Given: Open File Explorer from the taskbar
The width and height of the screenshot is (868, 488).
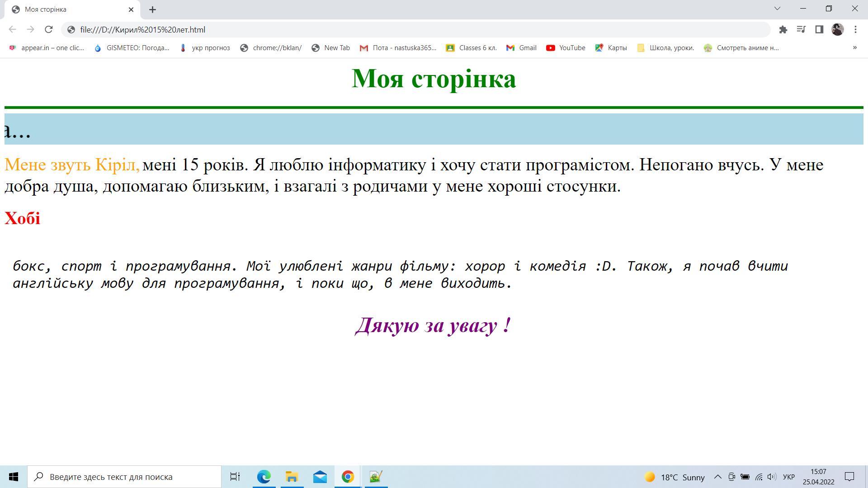Looking at the screenshot, I should tap(292, 477).
